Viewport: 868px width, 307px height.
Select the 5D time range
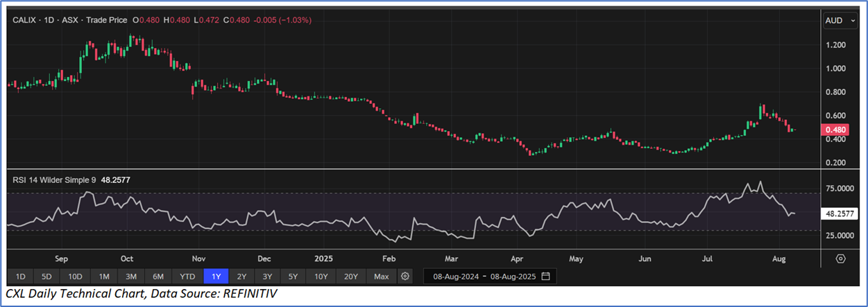[46, 277]
